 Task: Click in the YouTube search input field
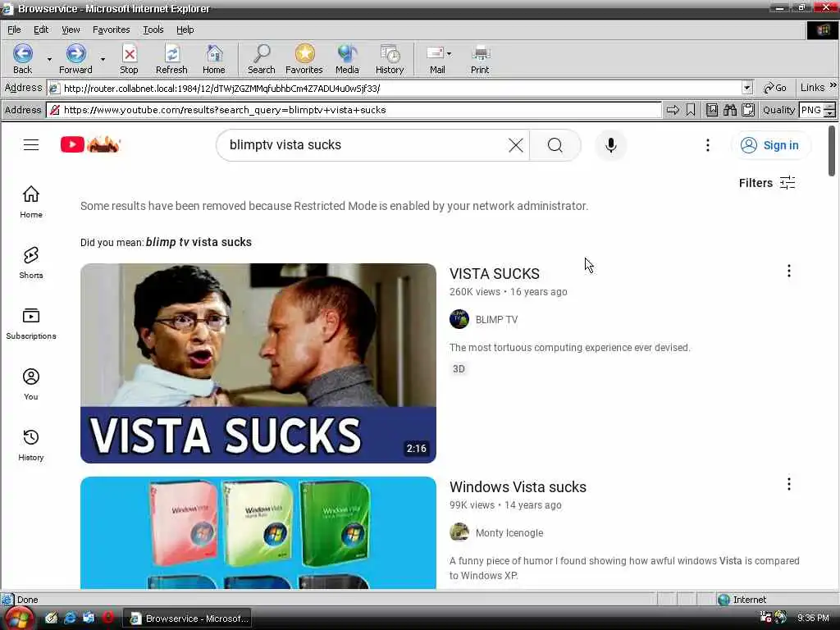click(x=364, y=145)
